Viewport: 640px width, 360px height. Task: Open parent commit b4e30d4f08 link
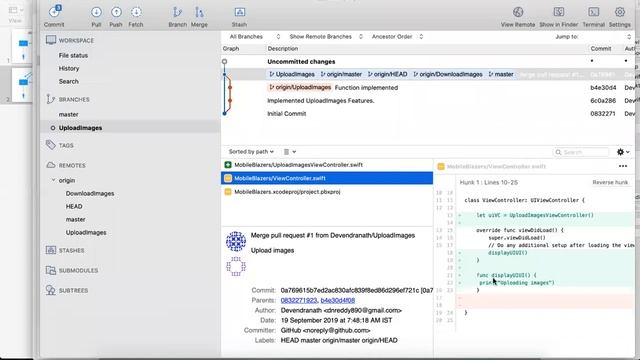(338, 300)
